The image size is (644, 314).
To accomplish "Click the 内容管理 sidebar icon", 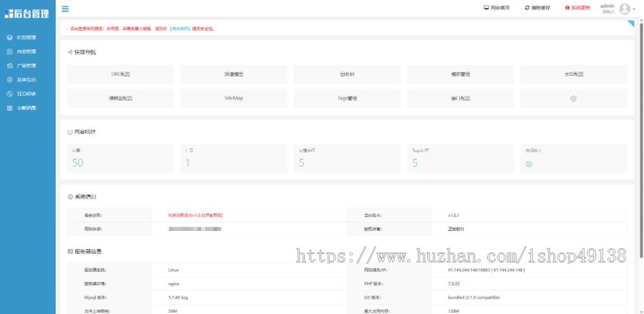I will click(10, 51).
